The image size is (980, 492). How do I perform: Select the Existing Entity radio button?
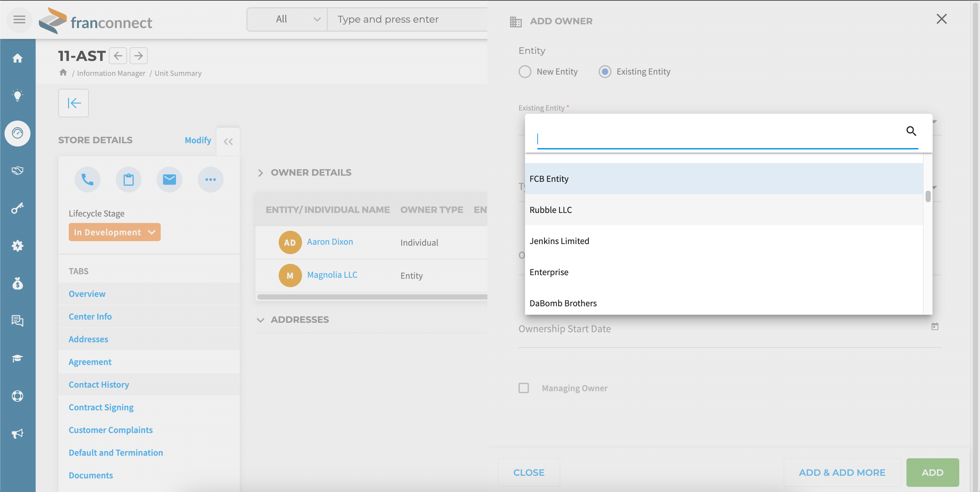[605, 72]
